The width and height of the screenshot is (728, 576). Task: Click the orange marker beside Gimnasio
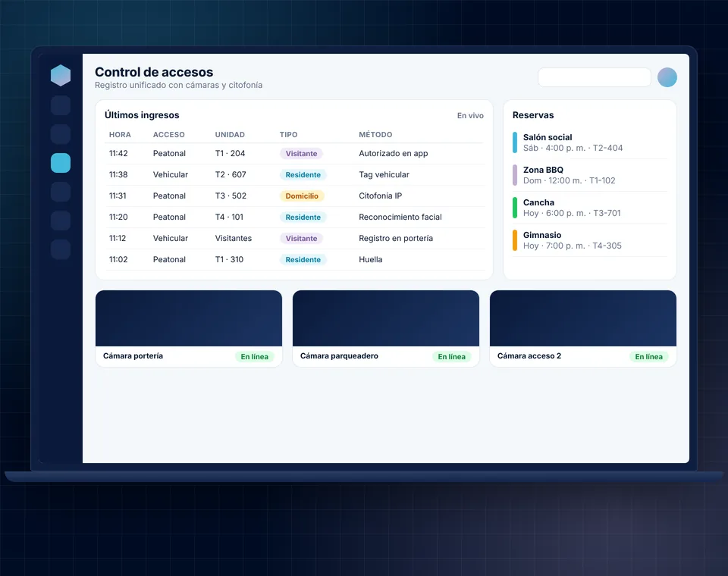(514, 240)
